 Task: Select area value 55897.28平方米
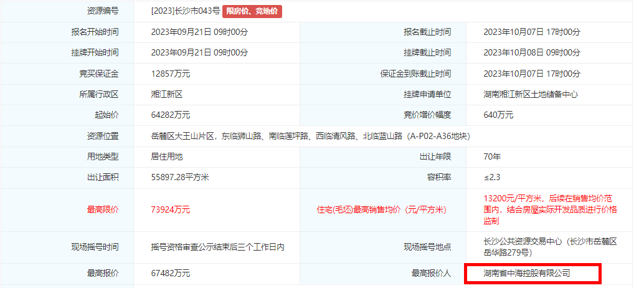(x=180, y=178)
